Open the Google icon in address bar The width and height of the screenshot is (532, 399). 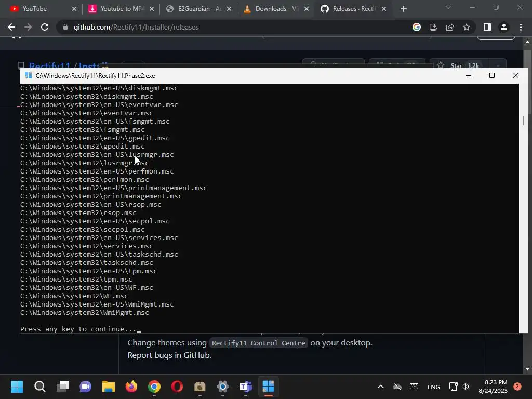pos(417,27)
